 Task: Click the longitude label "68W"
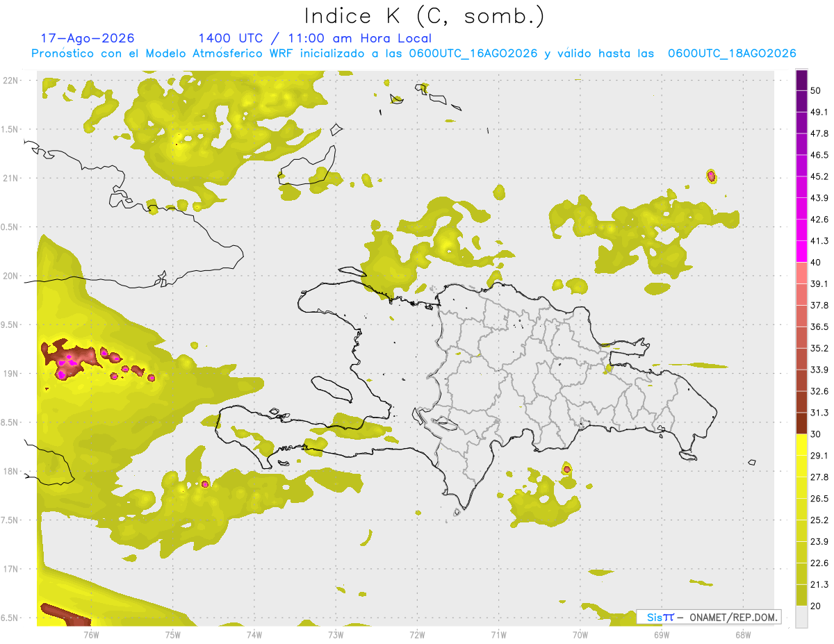click(x=742, y=635)
